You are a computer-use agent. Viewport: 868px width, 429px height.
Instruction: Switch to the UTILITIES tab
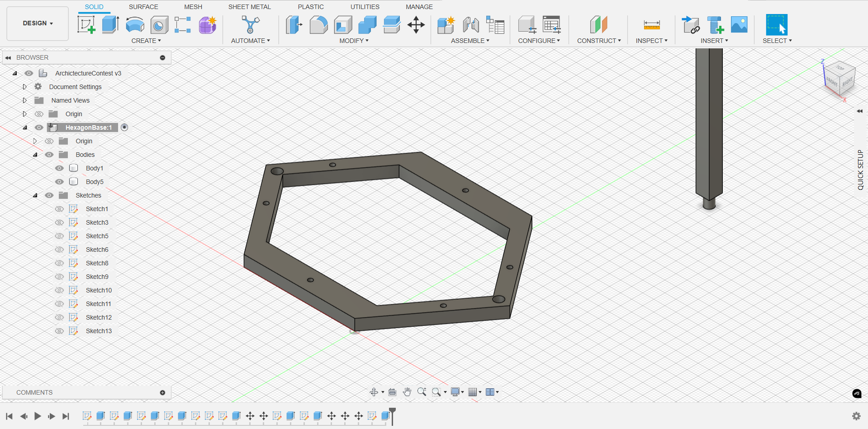coord(365,7)
